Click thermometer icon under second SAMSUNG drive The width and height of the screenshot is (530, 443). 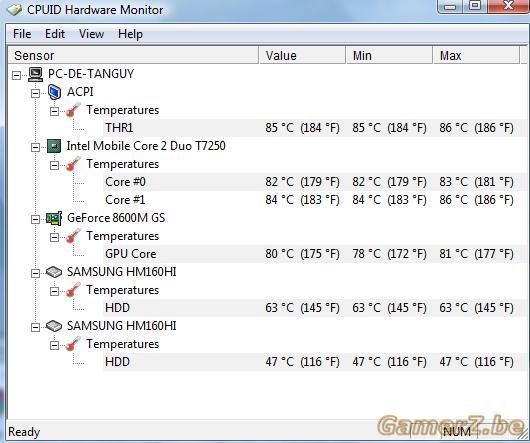[x=73, y=344]
